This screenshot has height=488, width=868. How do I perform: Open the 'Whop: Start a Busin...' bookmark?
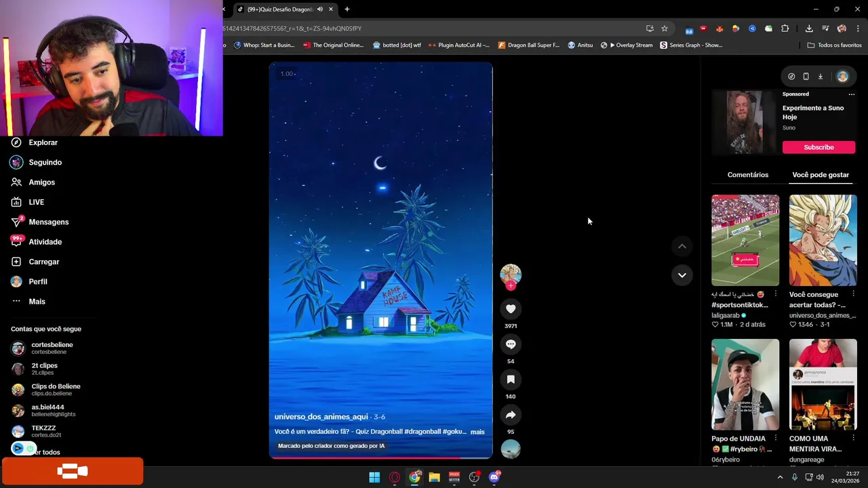pos(264,45)
